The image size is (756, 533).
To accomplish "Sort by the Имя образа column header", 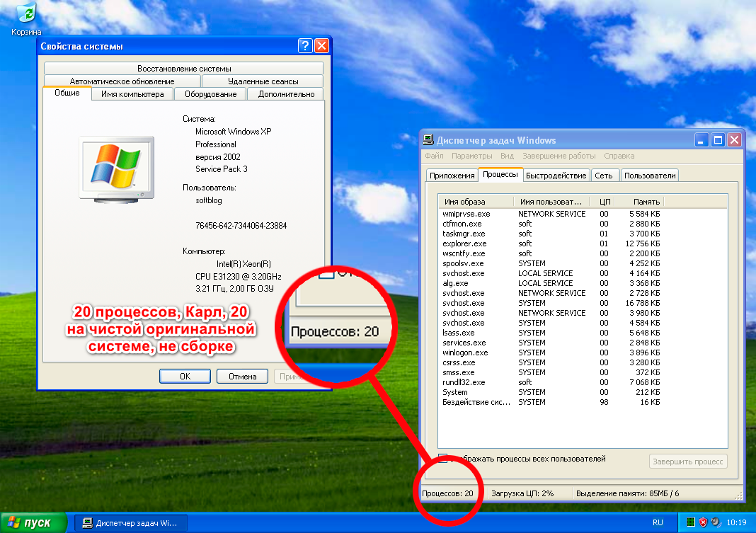I will pos(476,202).
